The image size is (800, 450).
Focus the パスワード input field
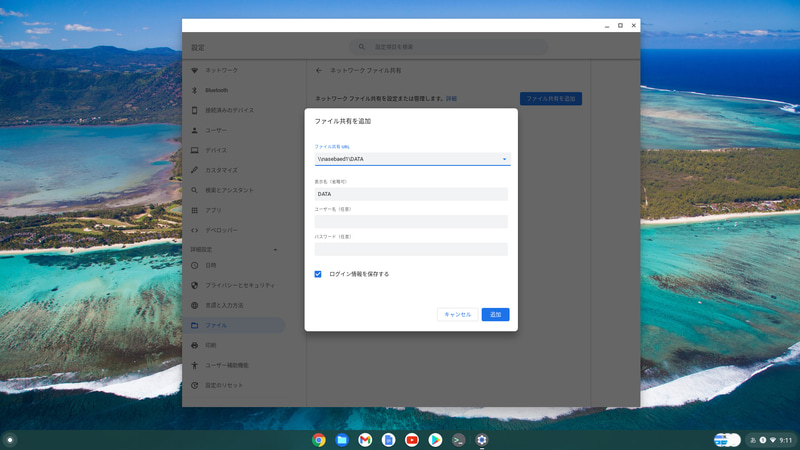[x=411, y=249]
